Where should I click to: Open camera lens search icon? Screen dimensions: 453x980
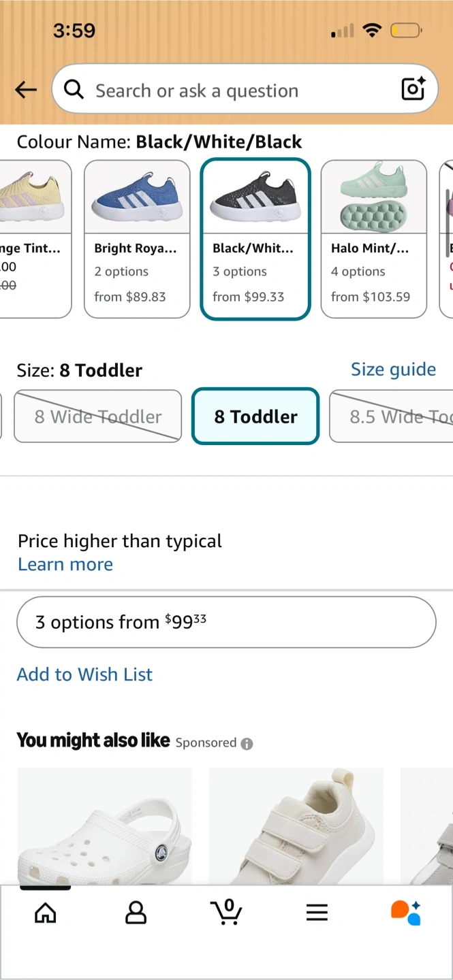413,89
